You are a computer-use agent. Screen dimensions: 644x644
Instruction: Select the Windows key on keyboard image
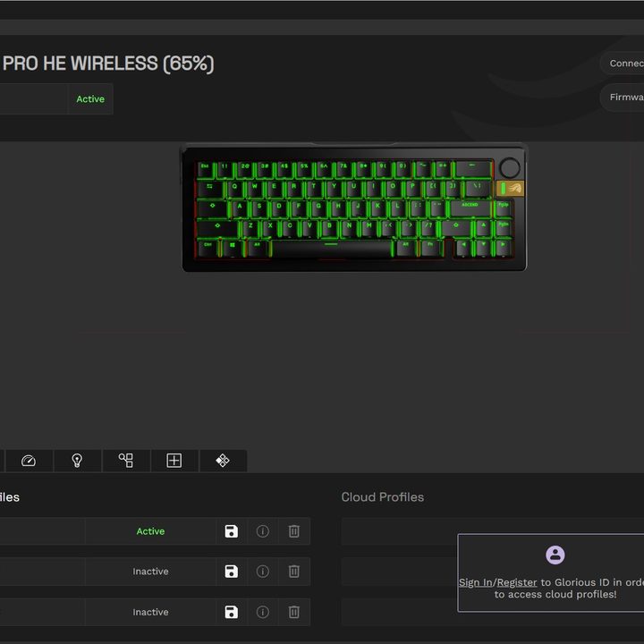click(233, 247)
